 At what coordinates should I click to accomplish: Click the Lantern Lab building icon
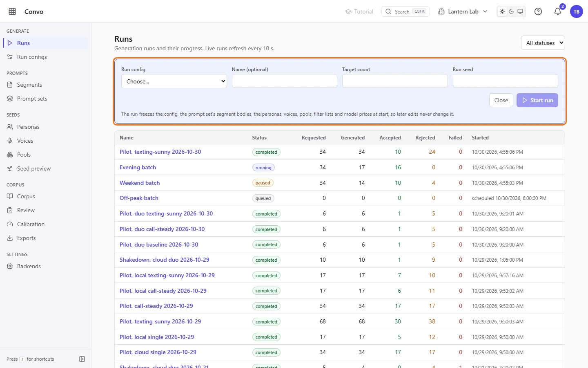click(441, 11)
